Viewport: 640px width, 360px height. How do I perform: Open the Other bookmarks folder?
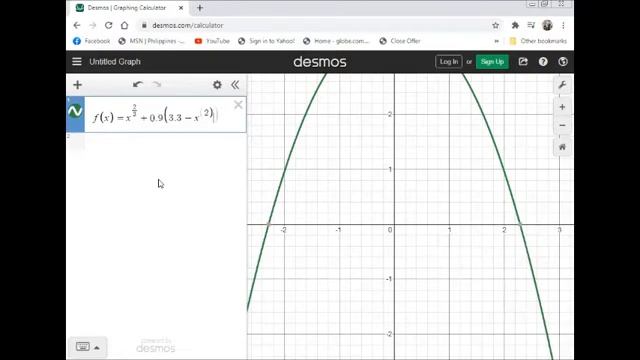(x=538, y=41)
